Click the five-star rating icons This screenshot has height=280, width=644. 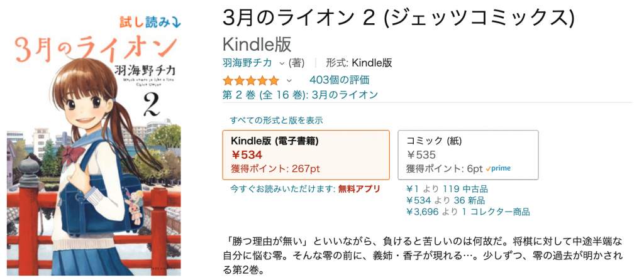[x=250, y=80]
